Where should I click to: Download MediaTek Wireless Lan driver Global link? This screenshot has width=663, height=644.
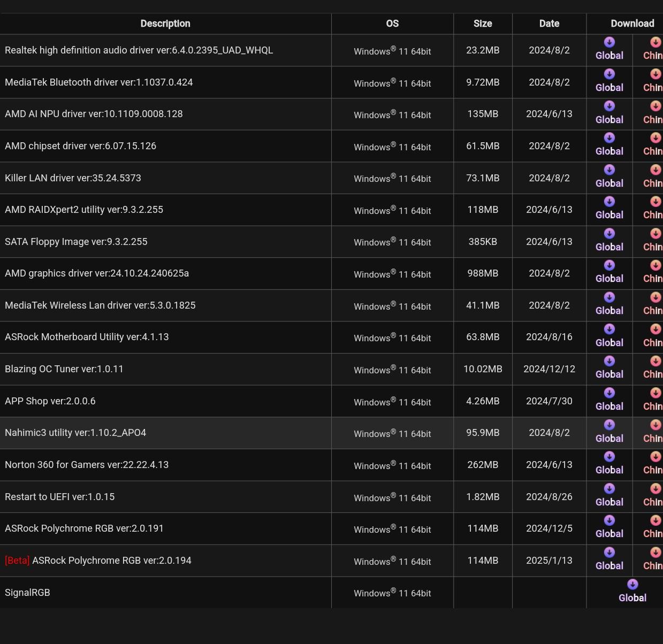tap(609, 304)
